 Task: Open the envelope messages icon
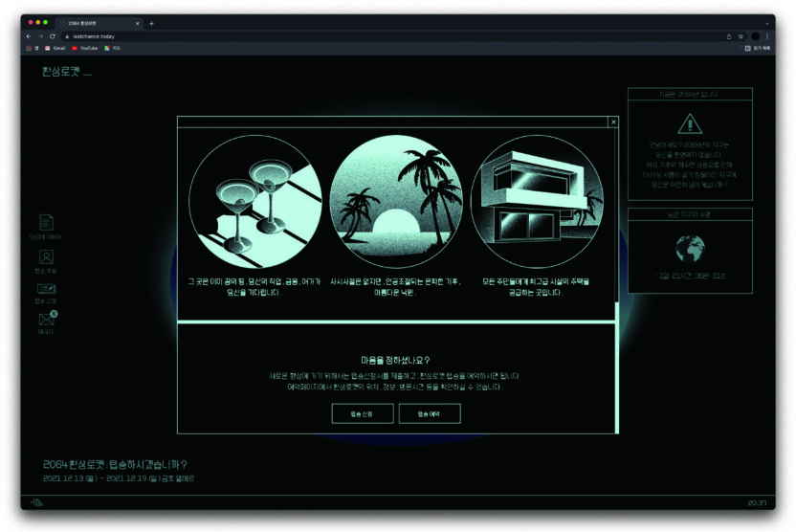click(x=46, y=320)
